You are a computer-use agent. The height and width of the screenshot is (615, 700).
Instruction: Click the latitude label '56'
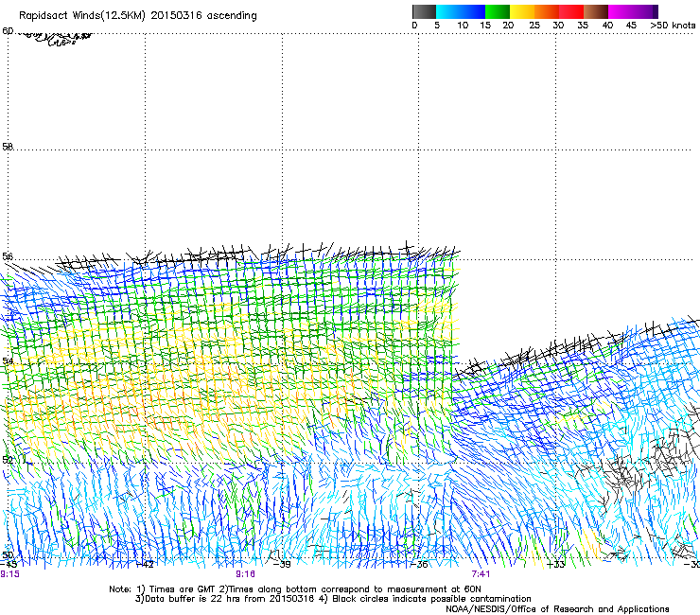tap(8, 256)
